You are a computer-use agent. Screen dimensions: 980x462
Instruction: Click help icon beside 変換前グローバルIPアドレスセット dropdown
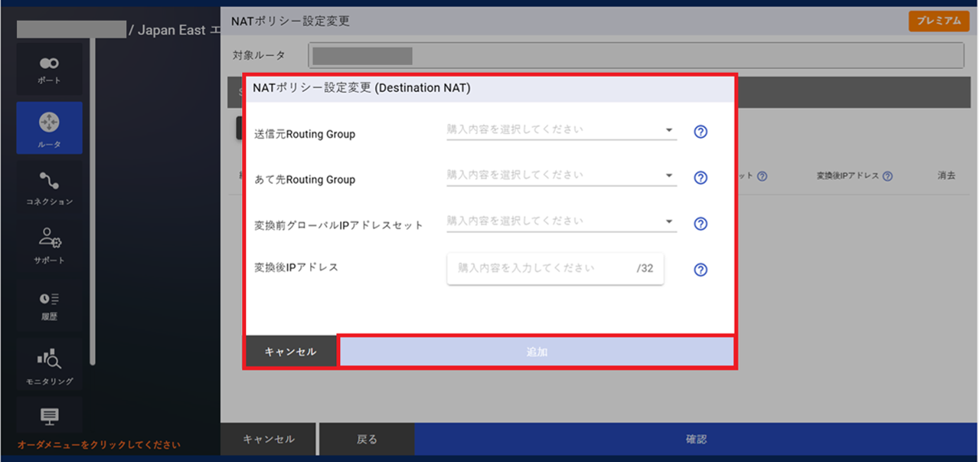coord(700,224)
